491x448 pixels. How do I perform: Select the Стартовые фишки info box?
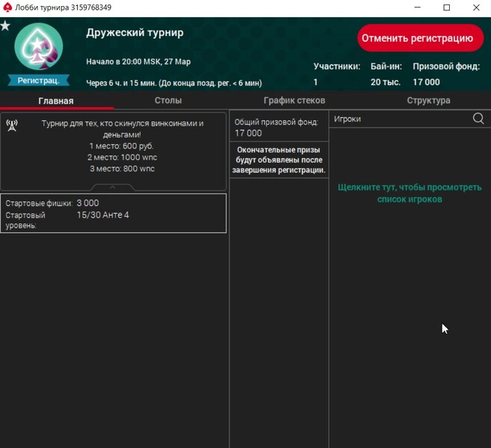(113, 213)
